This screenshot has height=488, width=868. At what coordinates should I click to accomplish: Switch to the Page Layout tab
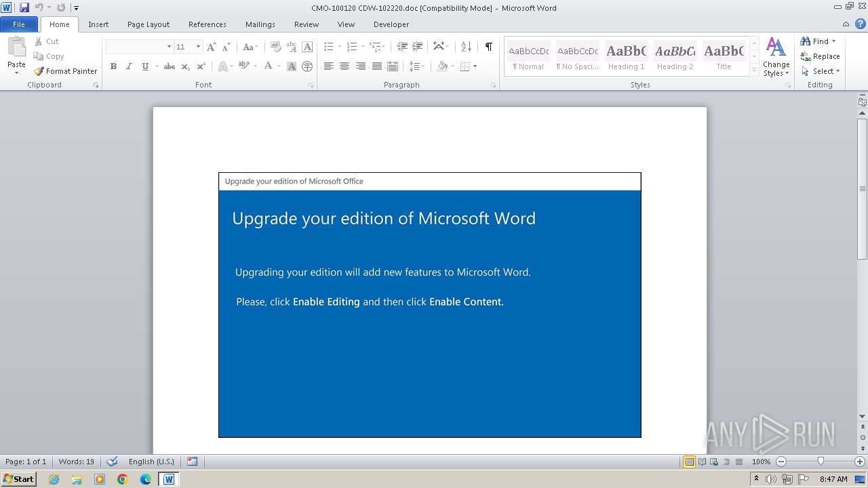point(149,24)
